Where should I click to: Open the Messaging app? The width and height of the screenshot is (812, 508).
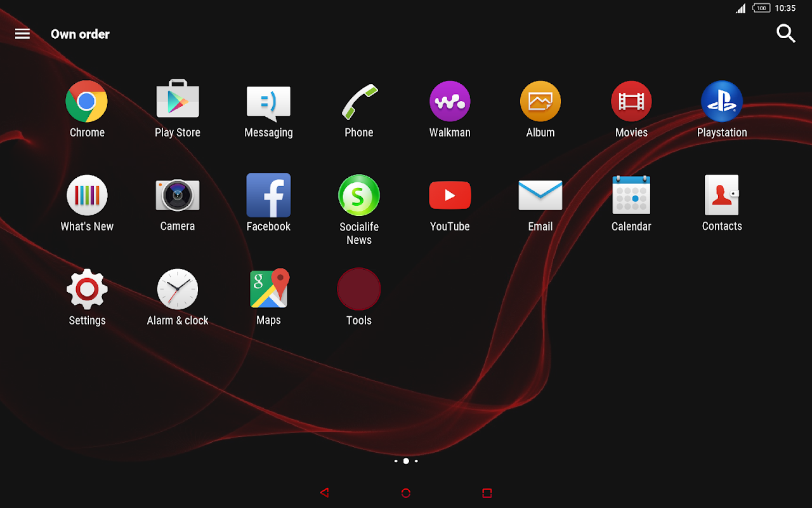coord(268,104)
